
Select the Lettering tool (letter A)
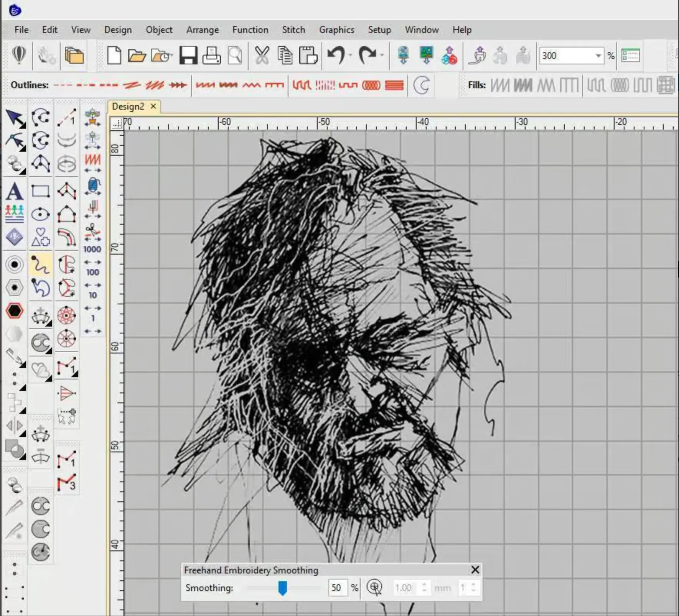tap(15, 191)
